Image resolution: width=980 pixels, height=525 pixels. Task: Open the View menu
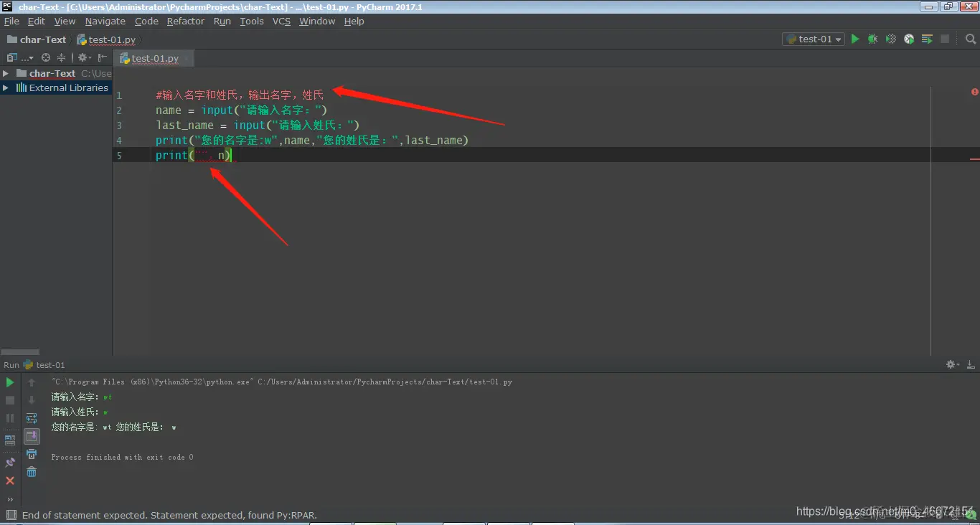pos(65,21)
